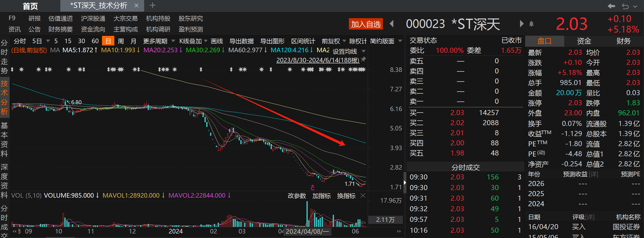Go back with the left arrow icon
Image resolution: width=644 pixels, height=238 pixels.
pyautogui.click(x=611, y=6)
